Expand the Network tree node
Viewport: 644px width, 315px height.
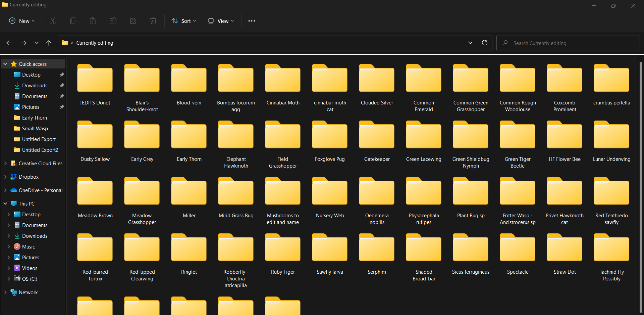coord(5,292)
